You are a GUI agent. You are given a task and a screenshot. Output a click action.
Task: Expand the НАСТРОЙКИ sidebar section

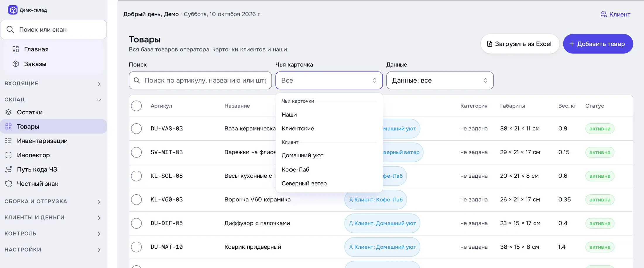point(53,250)
